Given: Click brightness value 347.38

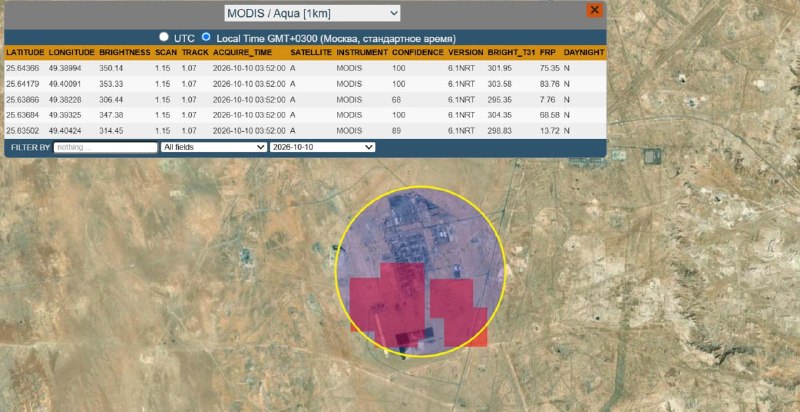Looking at the screenshot, I should (111, 115).
